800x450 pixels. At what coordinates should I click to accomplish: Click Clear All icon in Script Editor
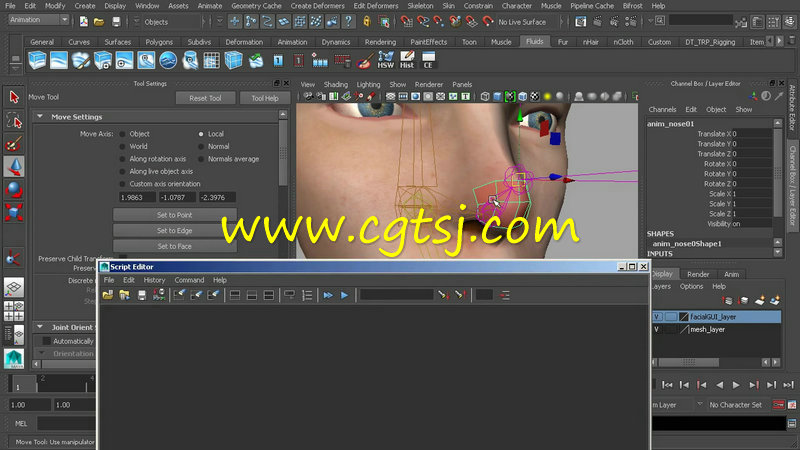[x=213, y=295]
